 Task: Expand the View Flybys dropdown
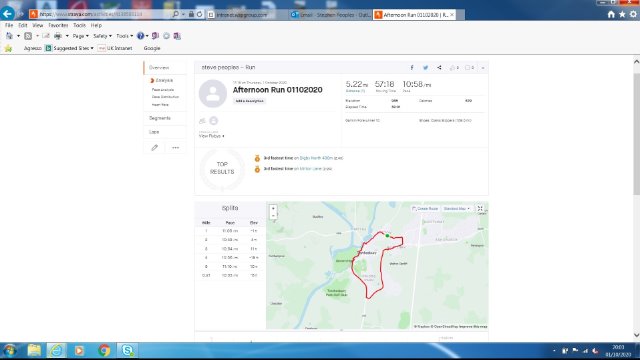(x=211, y=136)
